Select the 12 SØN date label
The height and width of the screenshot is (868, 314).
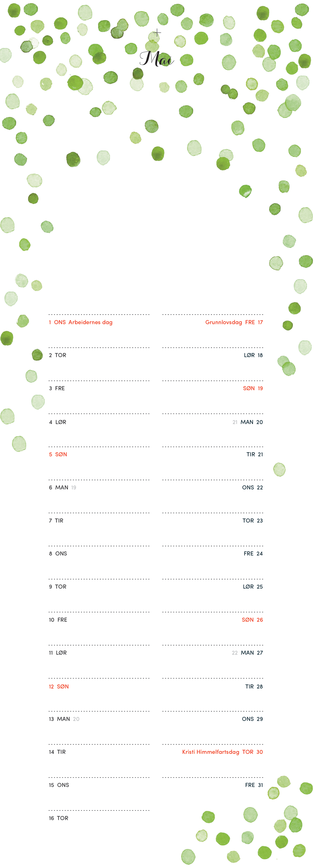(x=59, y=687)
